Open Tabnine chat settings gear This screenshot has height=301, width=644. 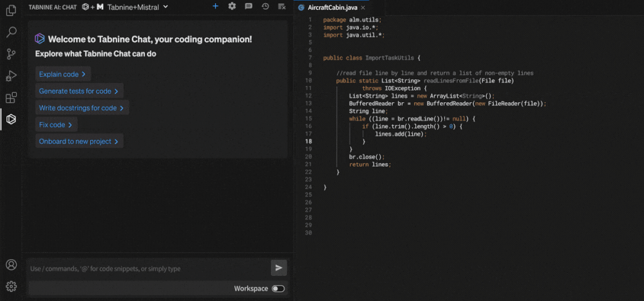click(232, 6)
